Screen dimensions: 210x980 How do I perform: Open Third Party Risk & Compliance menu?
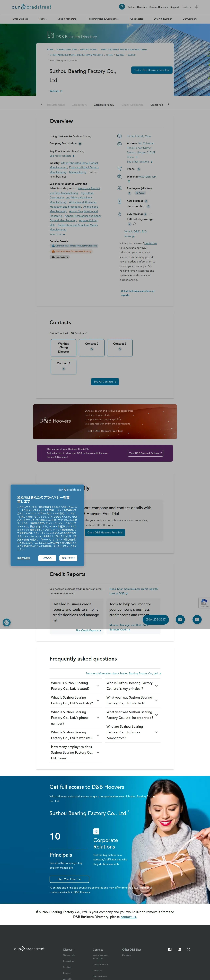point(103,19)
